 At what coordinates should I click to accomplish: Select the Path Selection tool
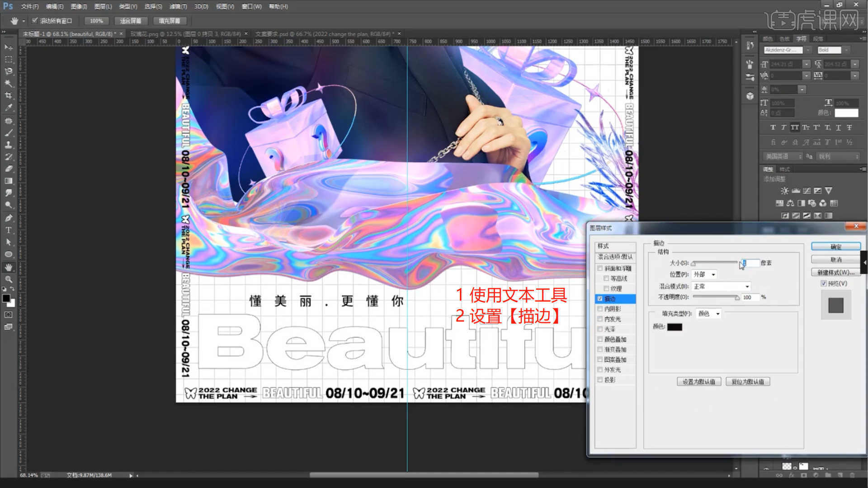(x=9, y=242)
